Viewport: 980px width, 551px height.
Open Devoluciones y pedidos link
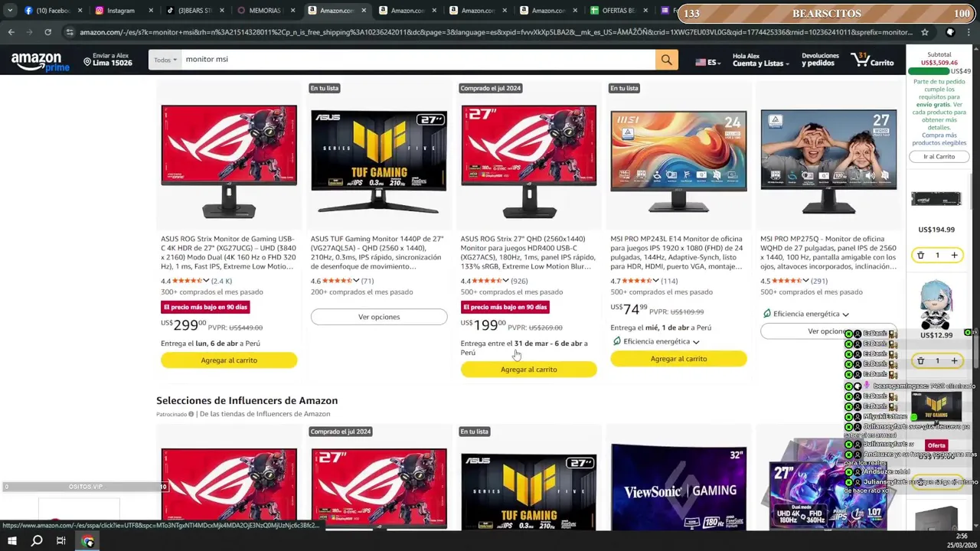click(x=820, y=60)
